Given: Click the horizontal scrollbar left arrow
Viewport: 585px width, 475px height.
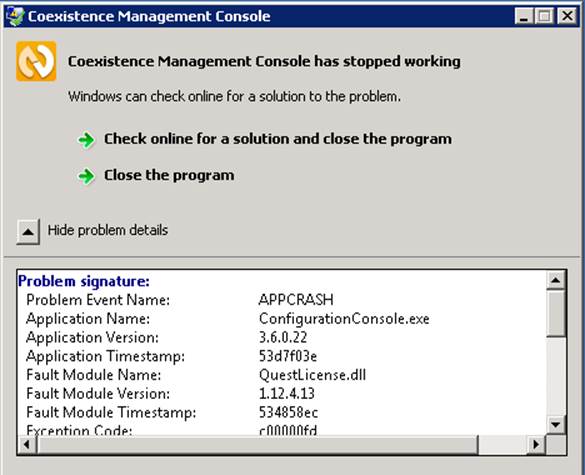Looking at the screenshot, I should coord(27,444).
